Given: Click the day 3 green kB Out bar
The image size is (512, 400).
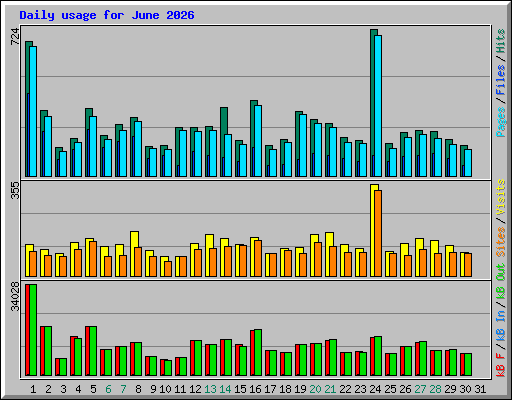Looking at the screenshot, I should 63,367.
